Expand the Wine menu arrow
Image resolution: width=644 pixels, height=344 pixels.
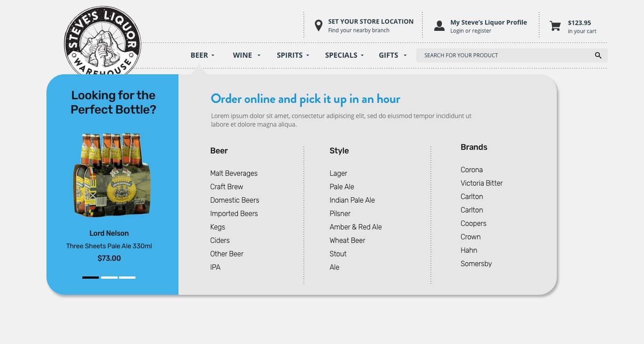259,56
